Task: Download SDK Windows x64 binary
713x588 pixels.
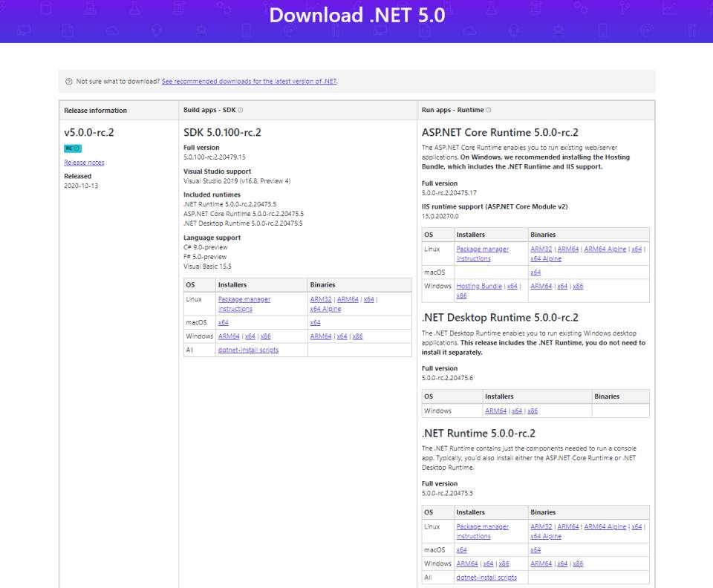Action: pyautogui.click(x=342, y=336)
